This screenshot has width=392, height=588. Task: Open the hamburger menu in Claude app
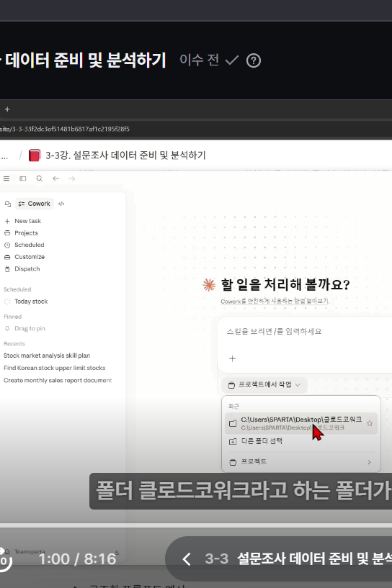6,178
